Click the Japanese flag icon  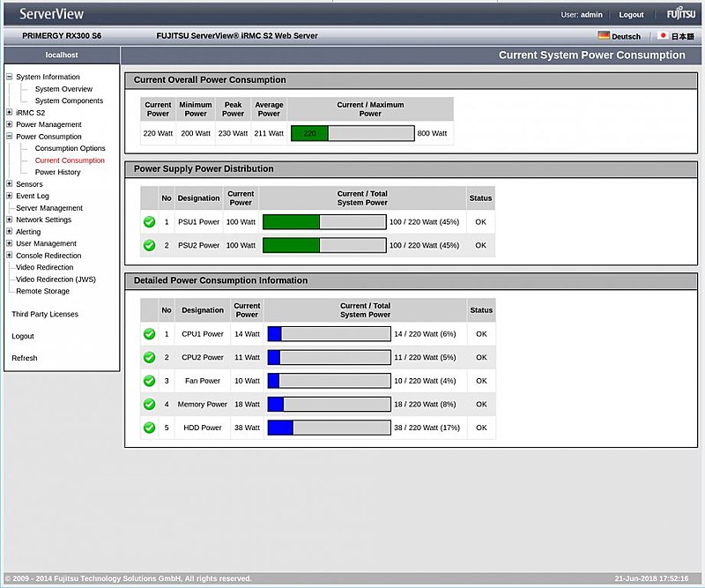pos(664,36)
